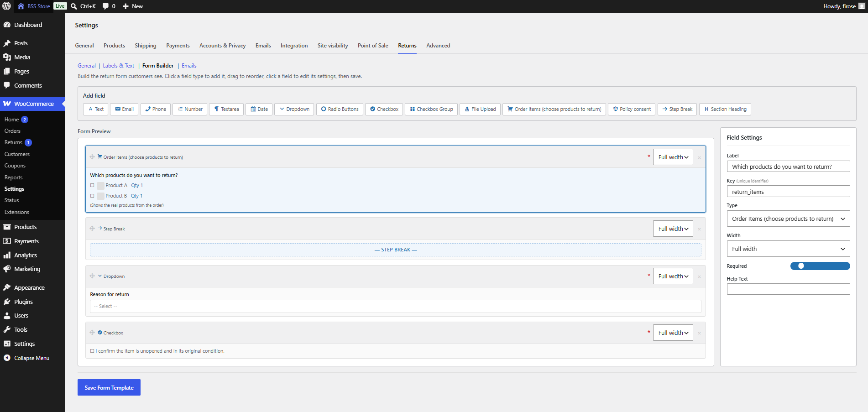868x412 pixels.
Task: Open Pages in the sidebar
Action: [32, 71]
